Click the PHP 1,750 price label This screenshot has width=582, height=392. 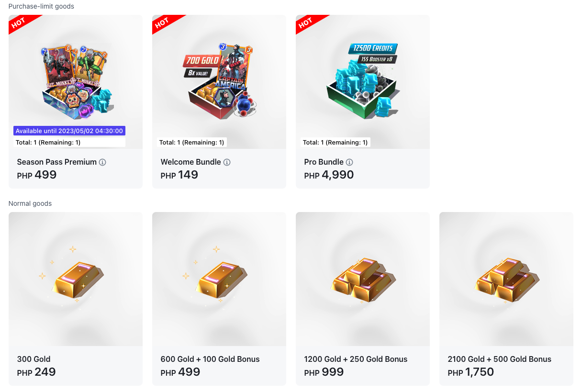coord(471,372)
